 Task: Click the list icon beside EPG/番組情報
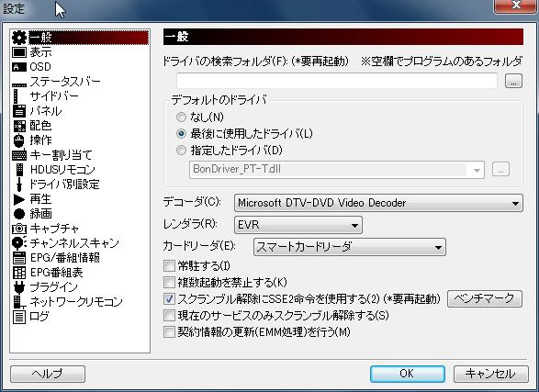pyautogui.click(x=19, y=258)
